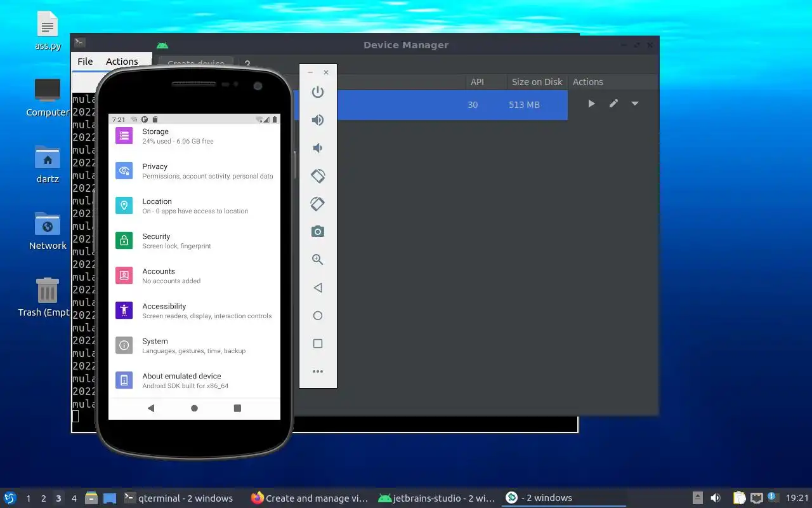Open Location settings on the phone
This screenshot has width=812, height=508.
point(194,206)
